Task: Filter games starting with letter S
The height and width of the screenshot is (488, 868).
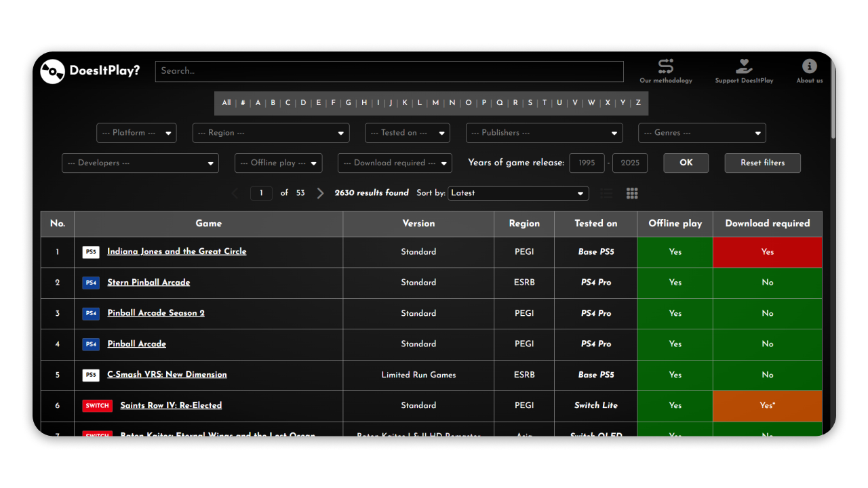Action: tap(530, 103)
